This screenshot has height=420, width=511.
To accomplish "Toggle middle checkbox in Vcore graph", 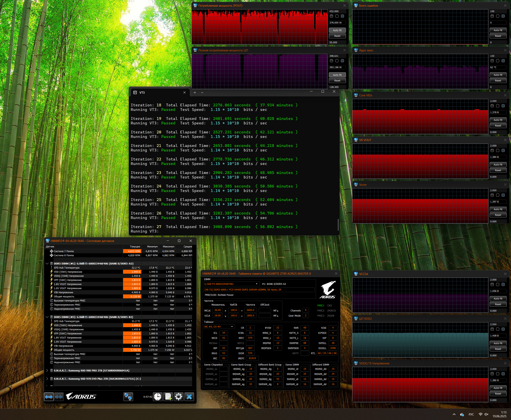I will pyautogui.click(x=497, y=195).
